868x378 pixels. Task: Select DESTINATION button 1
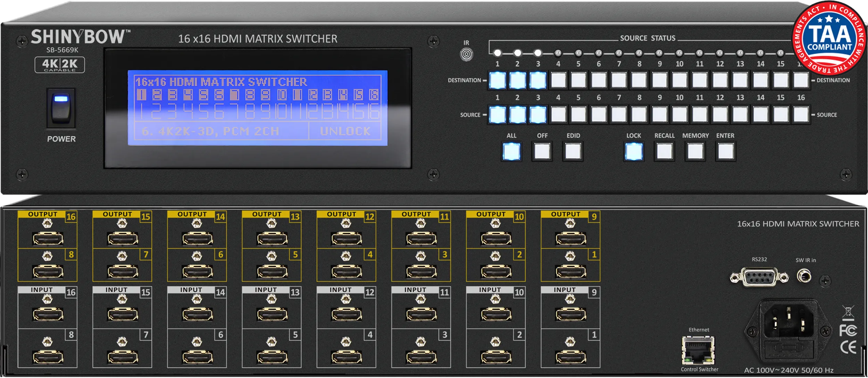pyautogui.click(x=497, y=80)
